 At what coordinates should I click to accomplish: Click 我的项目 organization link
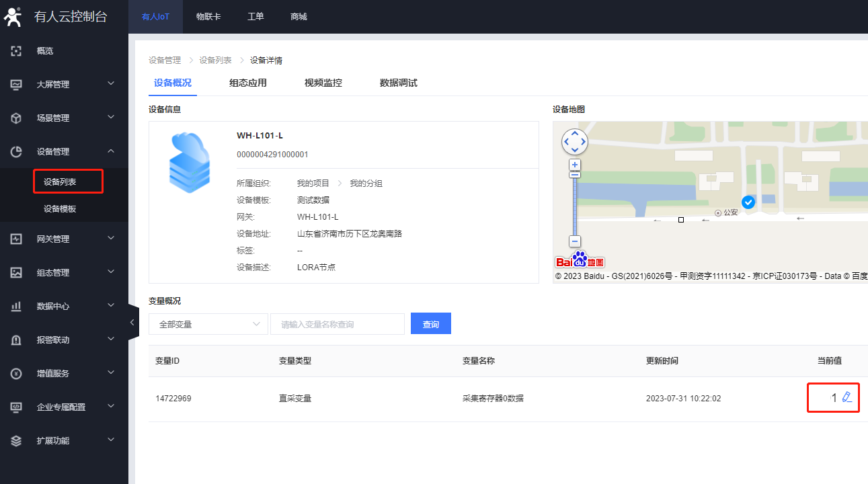coord(313,184)
